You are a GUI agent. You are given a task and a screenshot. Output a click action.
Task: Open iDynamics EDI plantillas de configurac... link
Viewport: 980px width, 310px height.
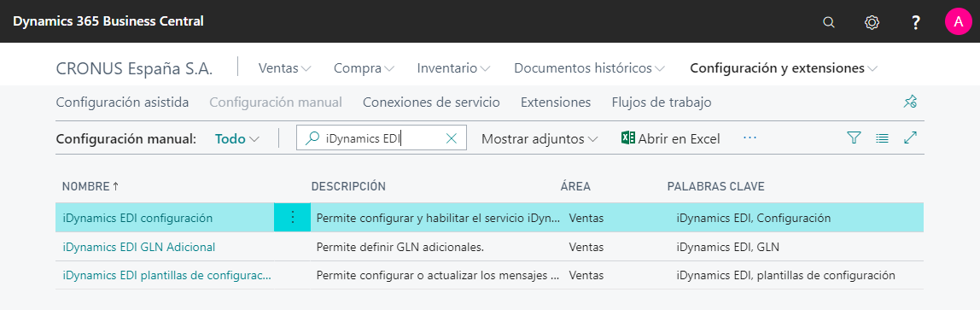[x=166, y=275]
